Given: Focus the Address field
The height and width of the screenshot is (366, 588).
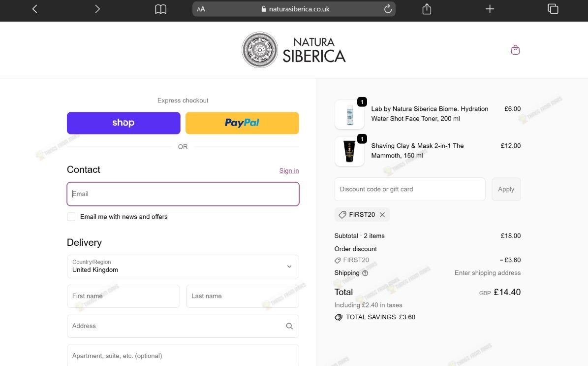Looking at the screenshot, I should click(183, 326).
